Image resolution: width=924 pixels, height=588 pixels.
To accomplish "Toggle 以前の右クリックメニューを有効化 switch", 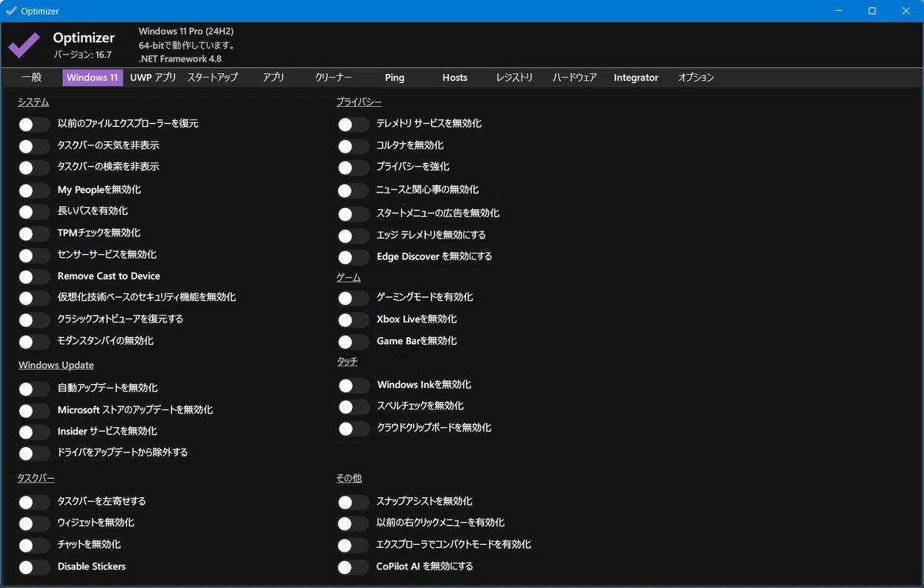I will tap(353, 523).
